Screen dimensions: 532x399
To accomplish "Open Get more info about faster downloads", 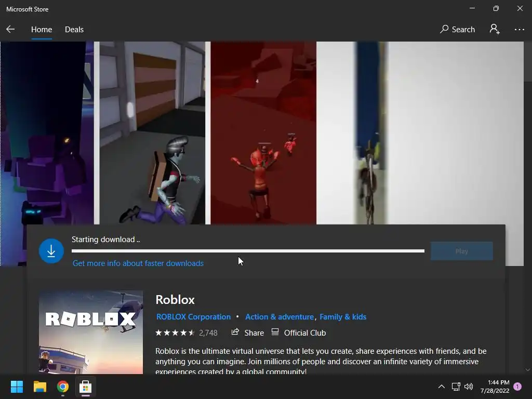I will (x=138, y=263).
